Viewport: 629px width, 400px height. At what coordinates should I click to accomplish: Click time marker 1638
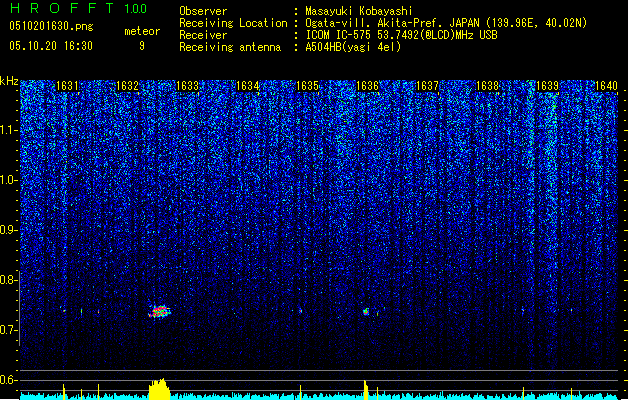487,86
